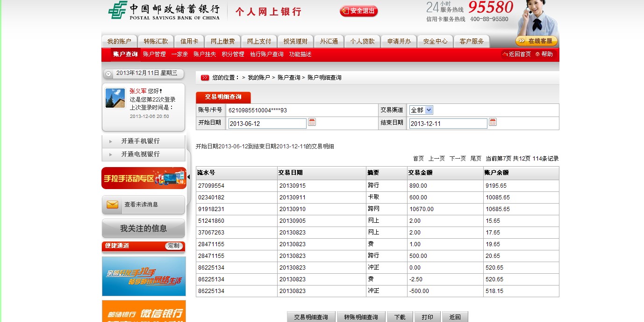The image size is (644, 322).
Task: Open the 转账汇款 main menu tab
Action: coord(156,41)
